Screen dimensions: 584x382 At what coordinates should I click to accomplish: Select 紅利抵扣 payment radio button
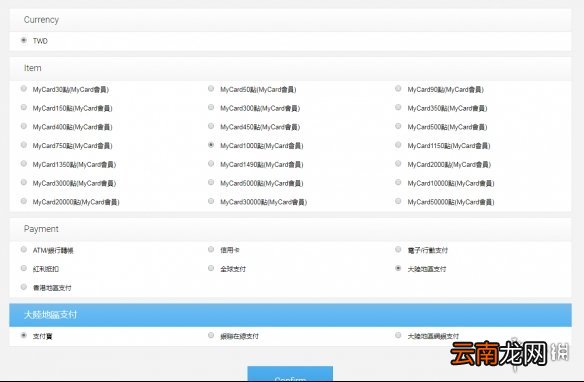[24, 268]
